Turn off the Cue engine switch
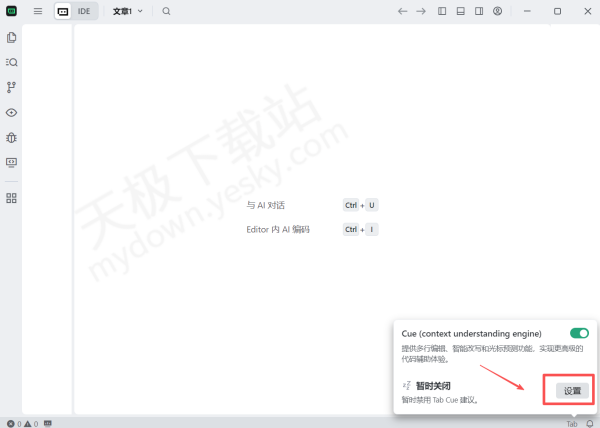The width and height of the screenshot is (600, 428). point(578,333)
